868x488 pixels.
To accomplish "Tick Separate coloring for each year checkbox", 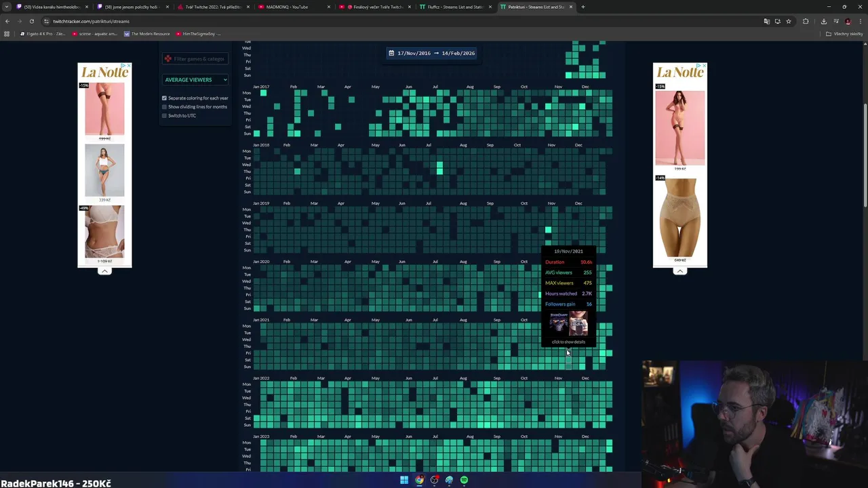I will 164,98.
